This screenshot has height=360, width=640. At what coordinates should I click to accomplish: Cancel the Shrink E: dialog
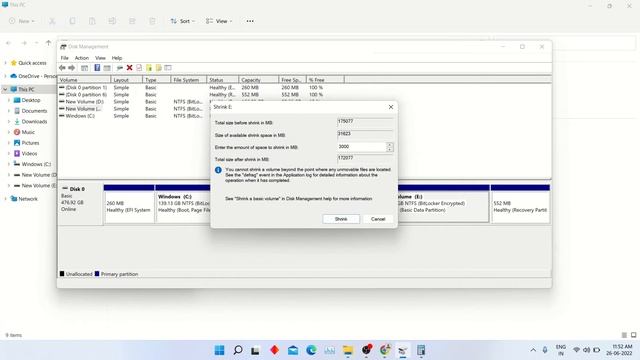(x=378, y=219)
